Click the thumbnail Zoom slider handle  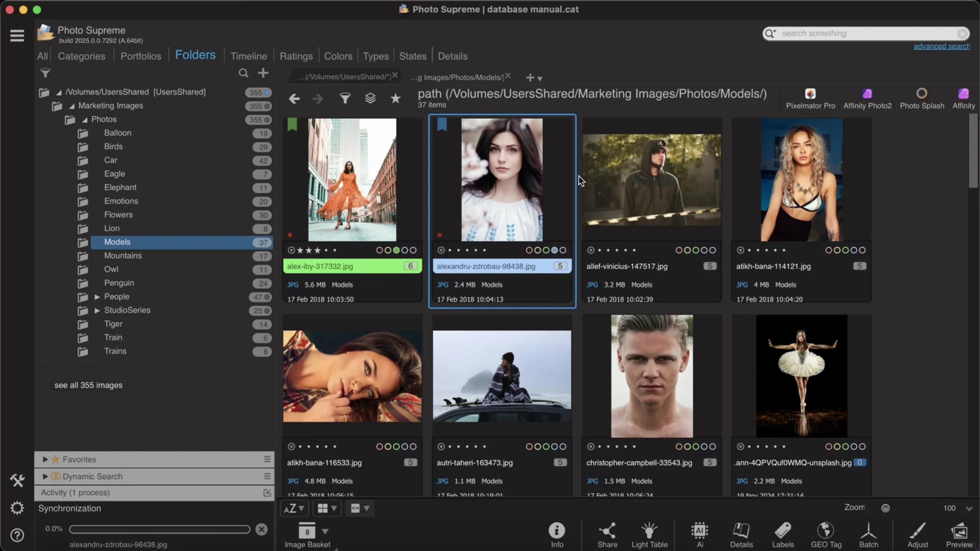(885, 508)
